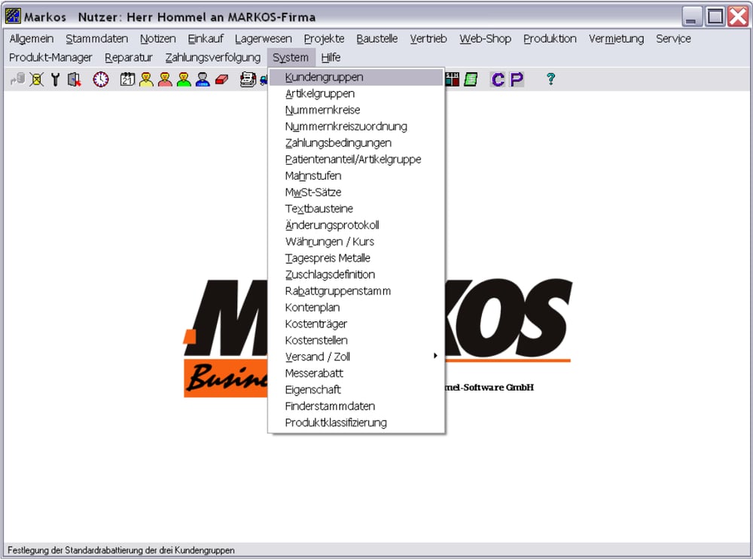Choose the Mahnstufen entry

[356, 175]
